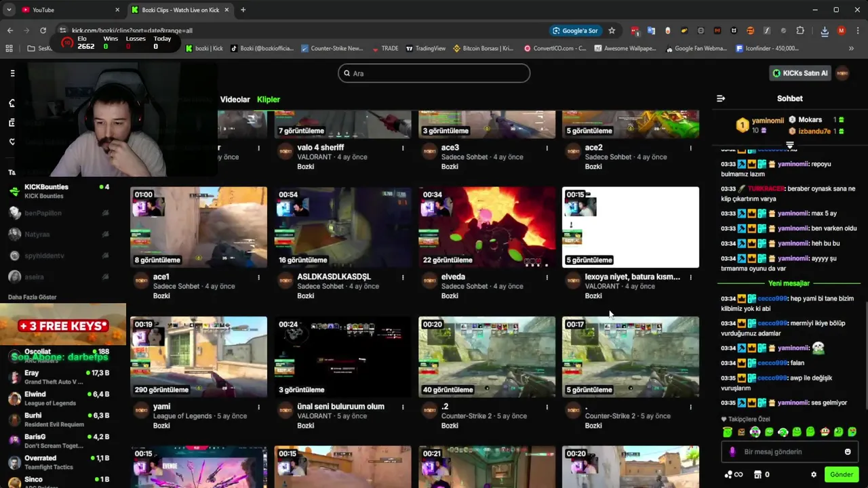This screenshot has height=488, width=868.
Task: Open Bitcoin Borsası bookmark
Action: [x=484, y=49]
